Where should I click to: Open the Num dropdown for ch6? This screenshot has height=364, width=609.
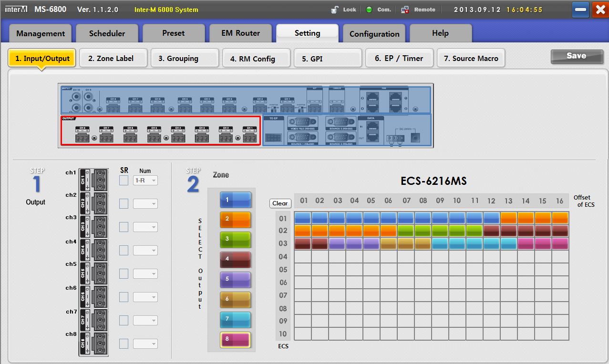pyautogui.click(x=145, y=297)
